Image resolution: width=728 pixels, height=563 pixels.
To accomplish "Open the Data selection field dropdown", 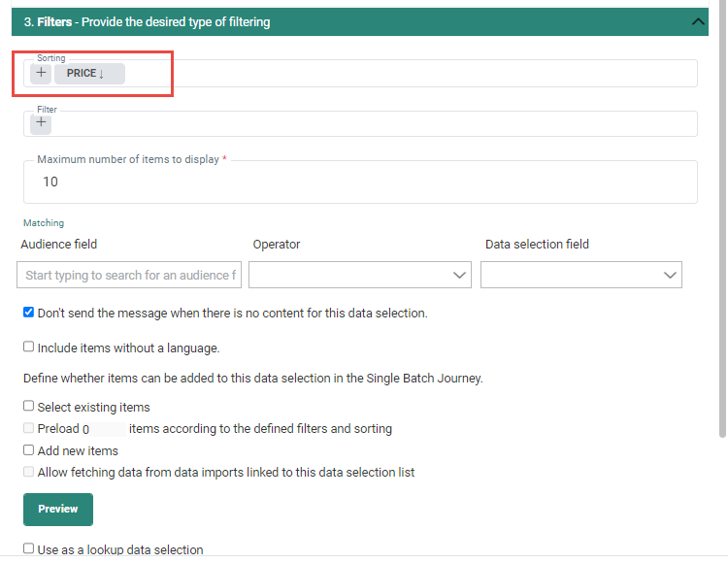I will click(580, 275).
